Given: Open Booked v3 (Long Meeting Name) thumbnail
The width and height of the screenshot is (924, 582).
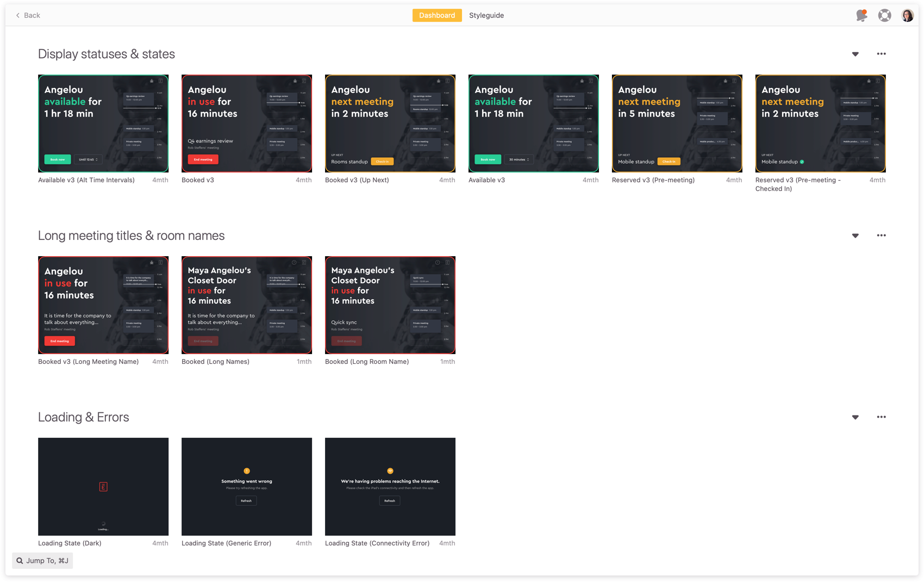Looking at the screenshot, I should (103, 305).
